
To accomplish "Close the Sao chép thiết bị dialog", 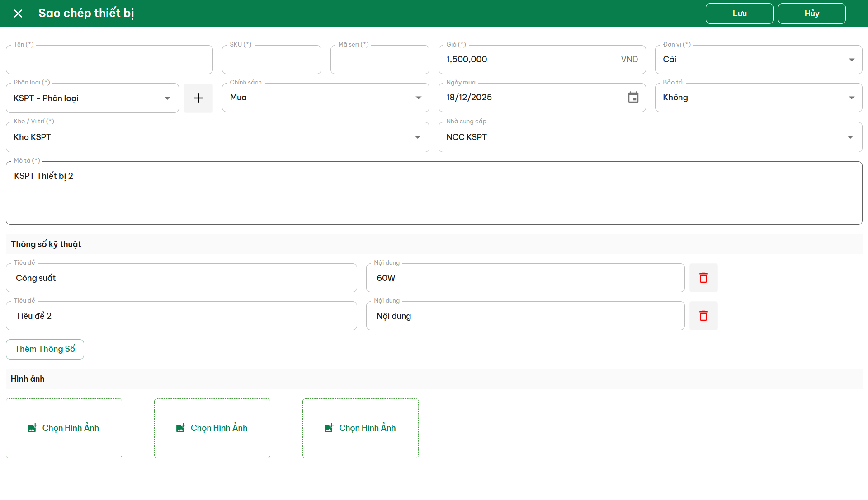I will point(18,14).
